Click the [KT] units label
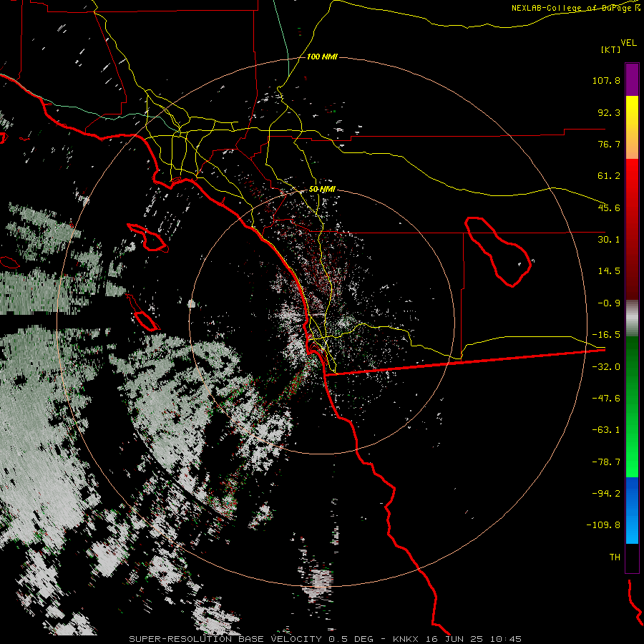The image size is (644, 644). [611, 49]
